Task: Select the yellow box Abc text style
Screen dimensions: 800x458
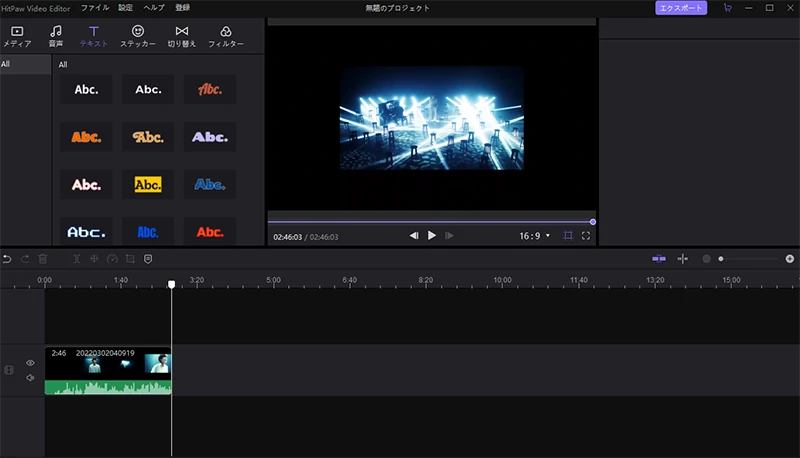Action: click(148, 184)
